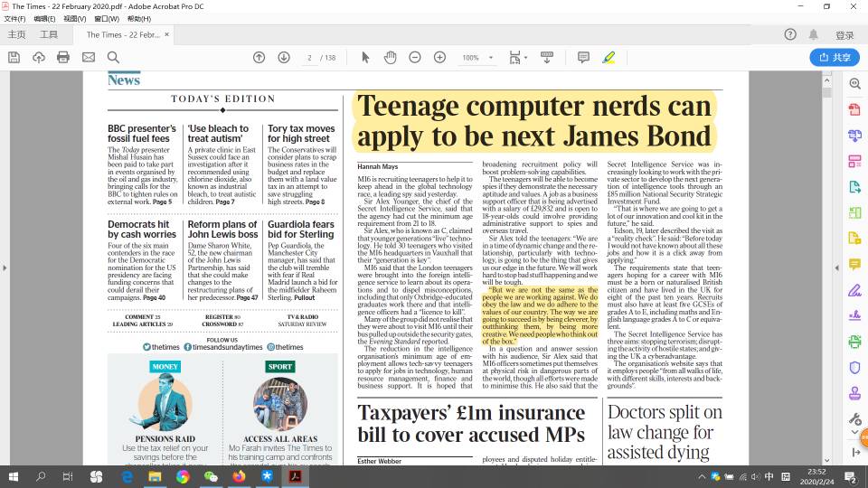Click scrollbar down arrow of the document
This screenshot has width=868, height=488.
(x=827, y=460)
